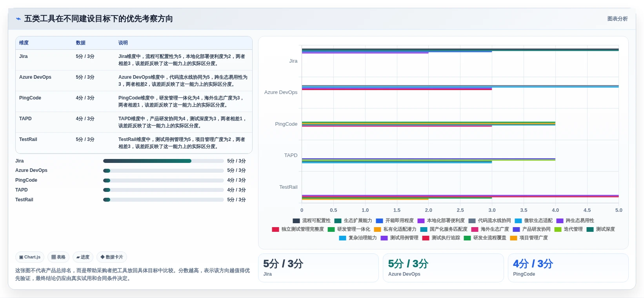Click the Jira 5分 / 3分 data card

pyautogui.click(x=318, y=268)
